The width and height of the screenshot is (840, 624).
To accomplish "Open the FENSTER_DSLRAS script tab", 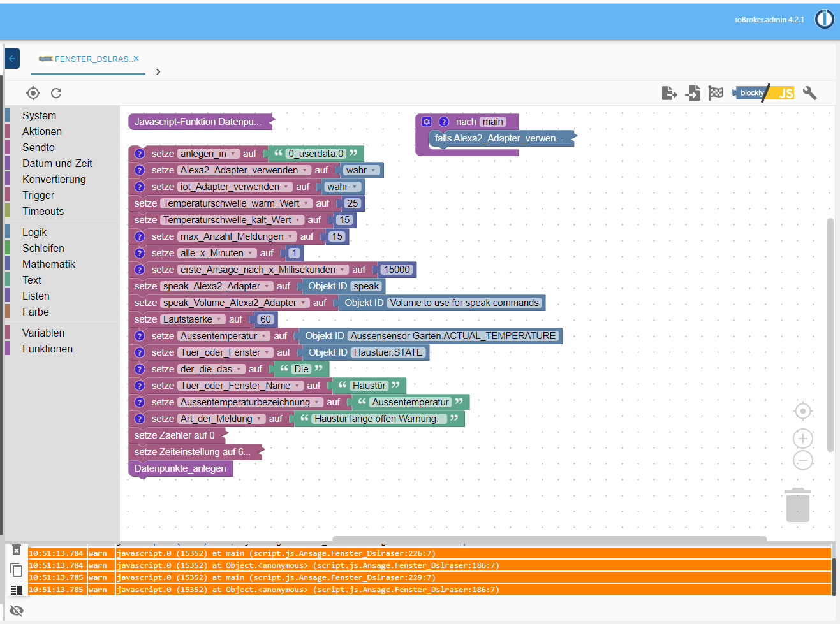I will [x=88, y=59].
